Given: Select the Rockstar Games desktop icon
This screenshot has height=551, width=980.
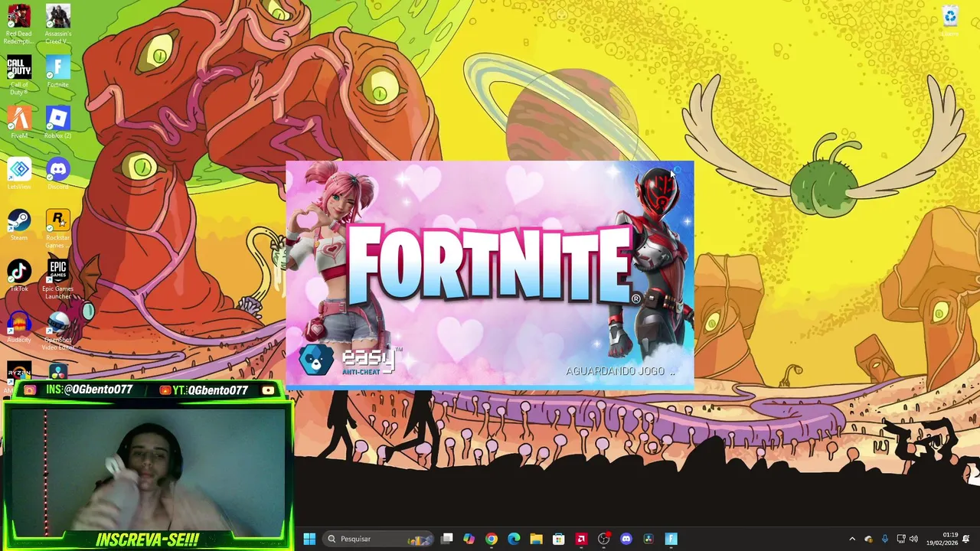Looking at the screenshot, I should pyautogui.click(x=57, y=228).
